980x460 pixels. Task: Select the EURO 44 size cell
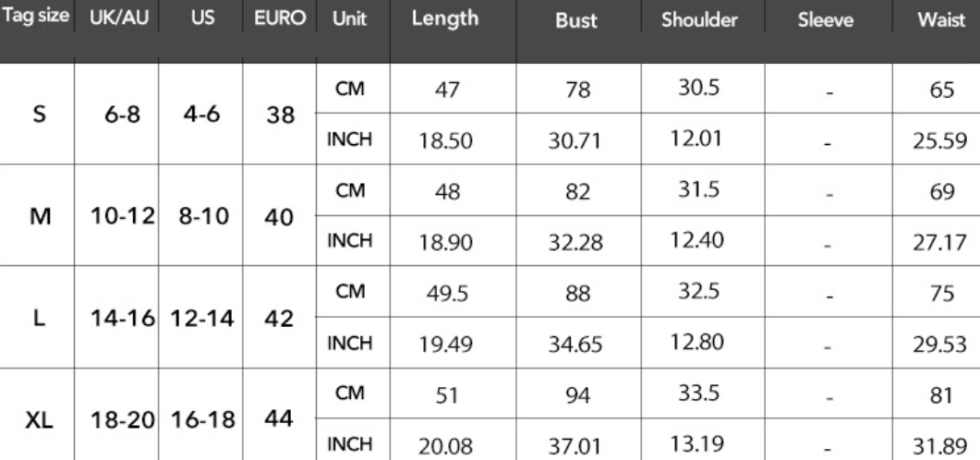(x=279, y=418)
